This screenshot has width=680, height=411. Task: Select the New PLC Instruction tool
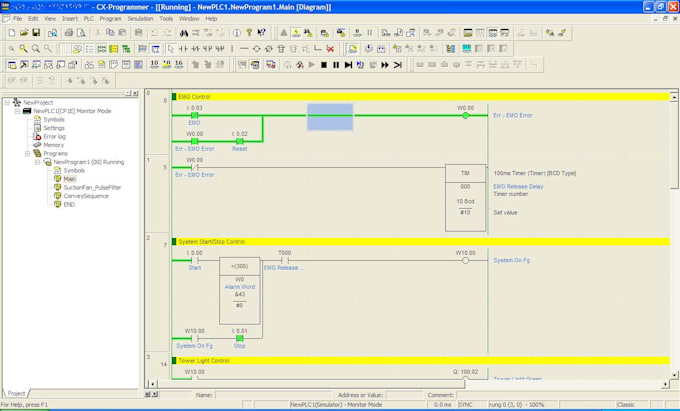pos(281,49)
